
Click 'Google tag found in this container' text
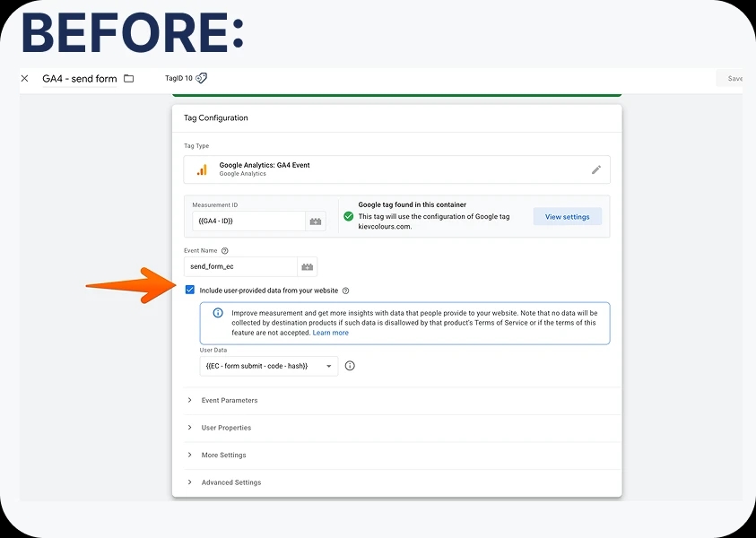point(413,204)
